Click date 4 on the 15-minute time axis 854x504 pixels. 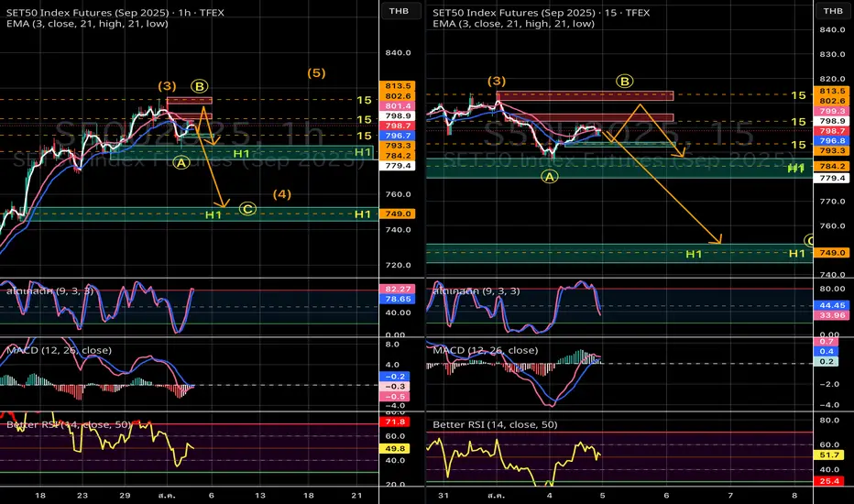(550, 495)
